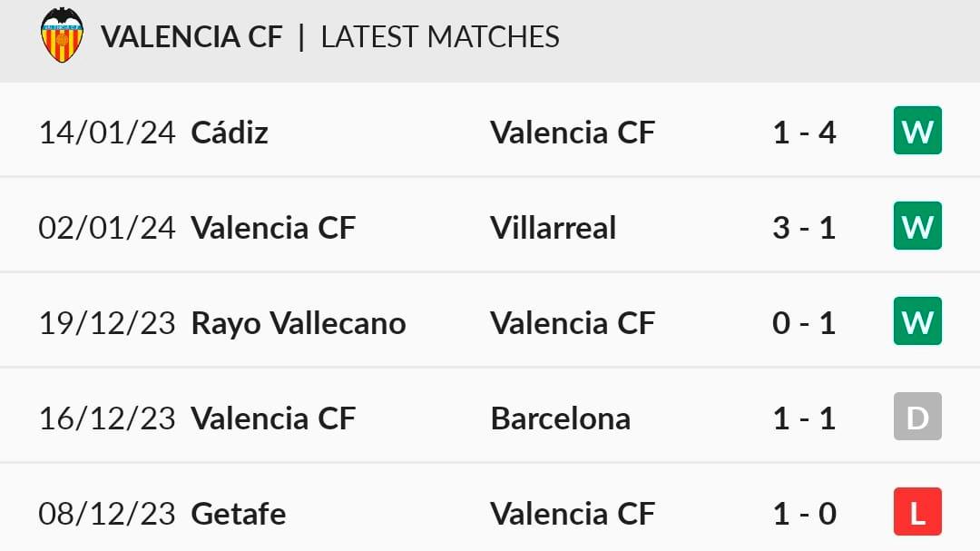The image size is (980, 551).
Task: Open the Villarreal team link
Action: 553,227
